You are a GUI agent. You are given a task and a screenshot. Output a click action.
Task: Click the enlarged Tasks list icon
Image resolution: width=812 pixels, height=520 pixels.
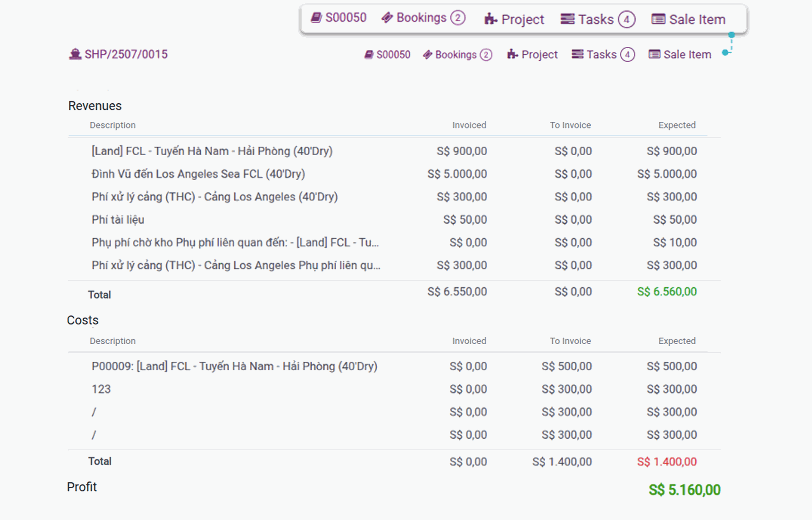coord(568,19)
